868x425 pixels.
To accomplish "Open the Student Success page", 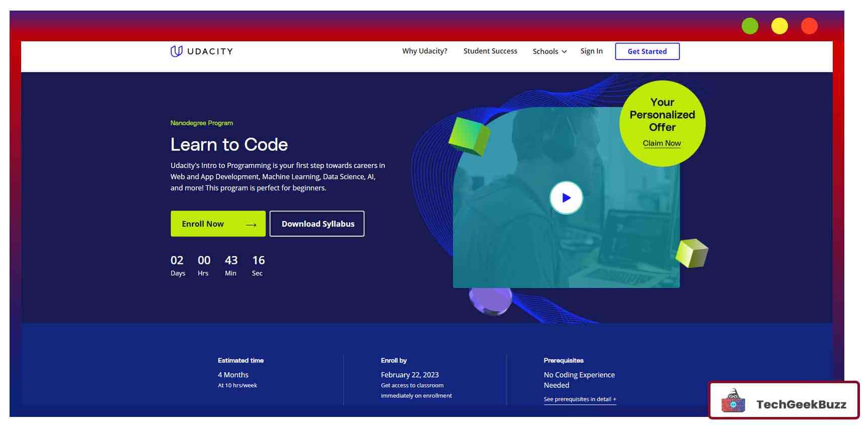I will 490,51.
